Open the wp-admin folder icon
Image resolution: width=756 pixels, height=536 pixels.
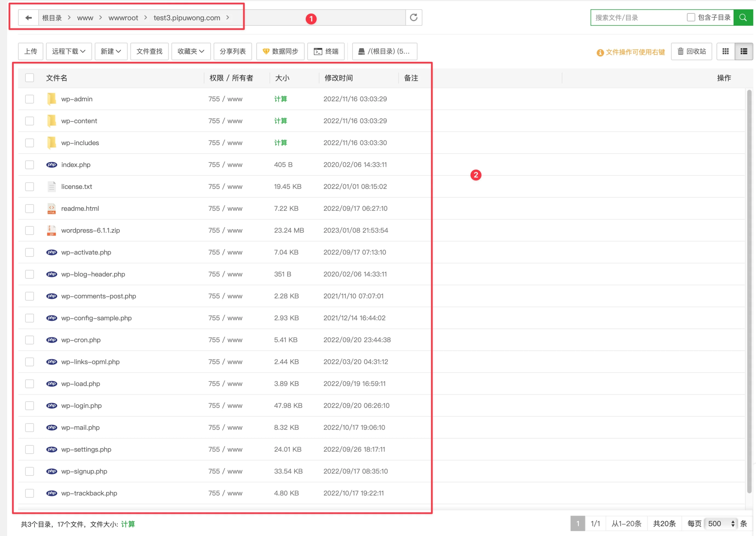click(x=51, y=99)
